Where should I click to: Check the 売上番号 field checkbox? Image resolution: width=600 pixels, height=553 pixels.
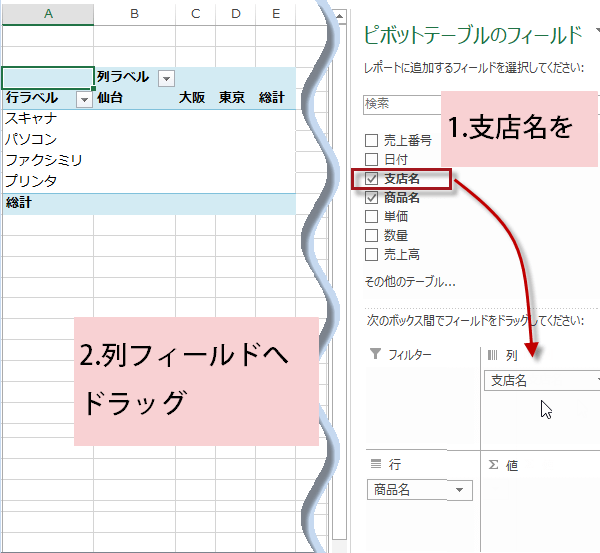[x=372, y=140]
